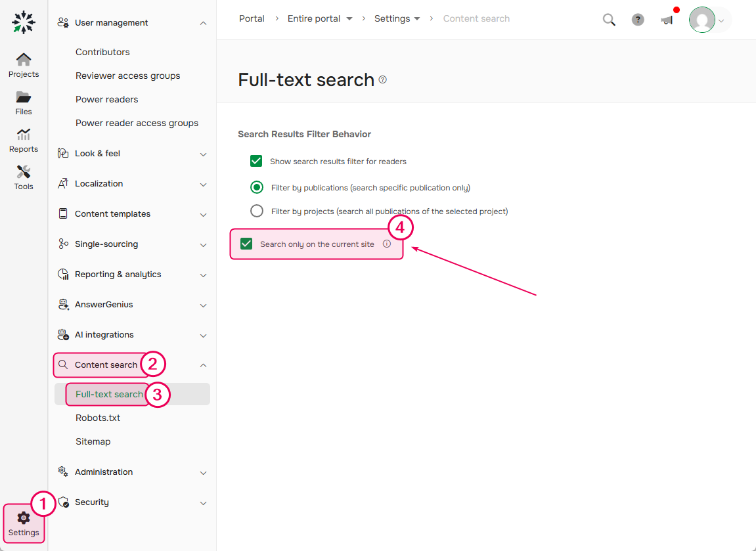The height and width of the screenshot is (551, 756).
Task: Expand the AnswerGenius chevron
Action: click(203, 305)
